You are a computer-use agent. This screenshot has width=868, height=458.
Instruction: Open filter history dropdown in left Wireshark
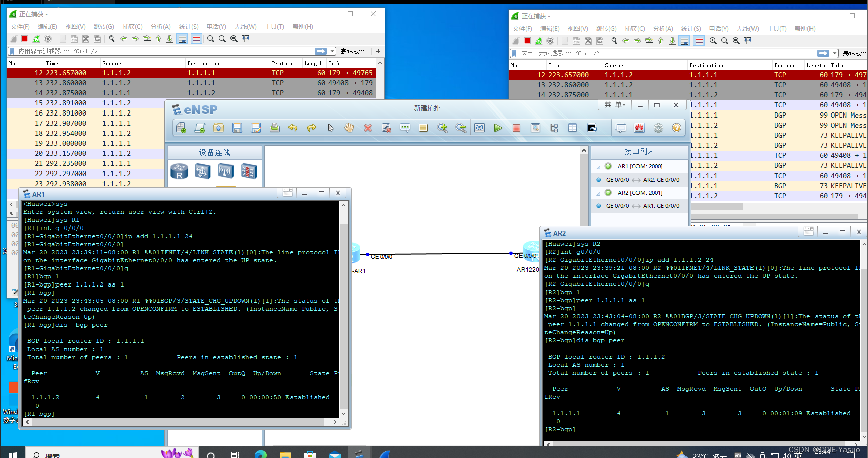(332, 51)
